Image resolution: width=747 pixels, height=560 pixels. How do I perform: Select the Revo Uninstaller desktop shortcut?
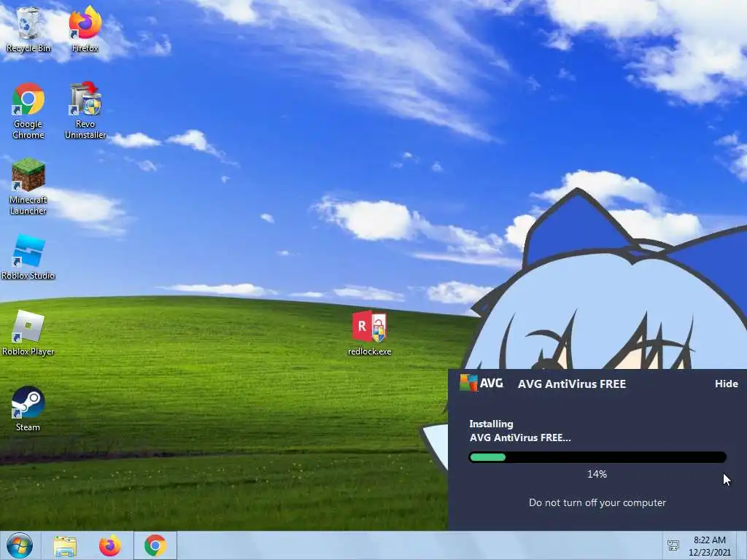click(85, 111)
